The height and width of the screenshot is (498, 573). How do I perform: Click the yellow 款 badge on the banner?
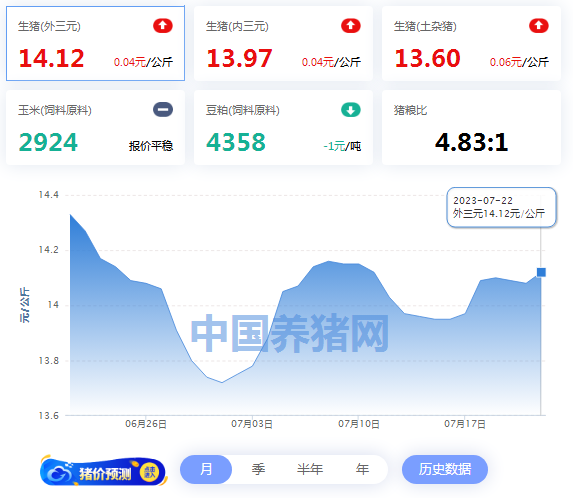pyautogui.click(x=149, y=473)
